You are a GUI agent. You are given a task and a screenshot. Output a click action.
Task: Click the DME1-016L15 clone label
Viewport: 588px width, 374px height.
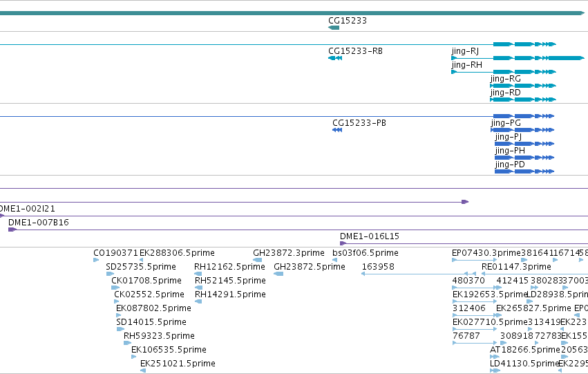tap(370, 236)
